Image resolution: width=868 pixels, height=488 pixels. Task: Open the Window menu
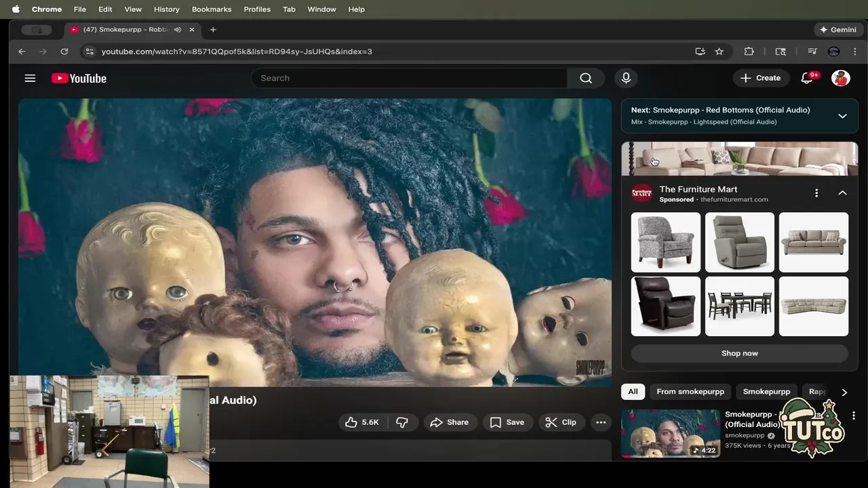321,9
